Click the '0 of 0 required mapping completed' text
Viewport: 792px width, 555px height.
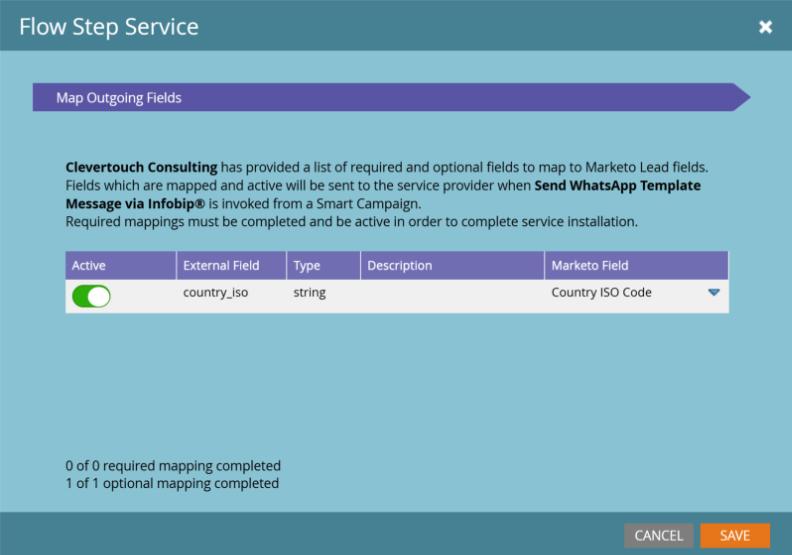[173, 466]
